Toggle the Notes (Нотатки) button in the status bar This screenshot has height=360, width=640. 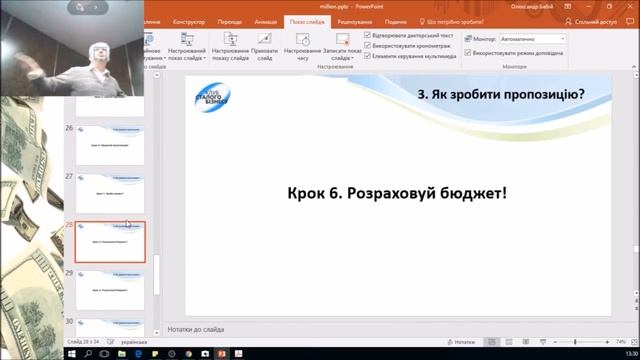[x=461, y=342]
